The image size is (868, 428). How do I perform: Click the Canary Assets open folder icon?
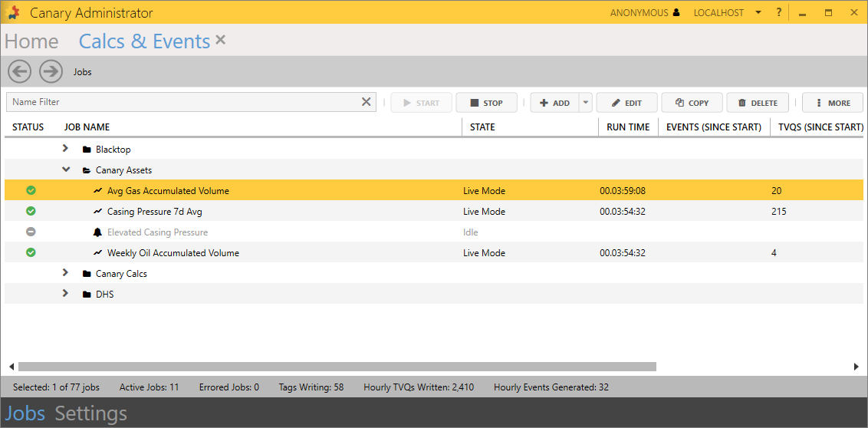(x=87, y=170)
